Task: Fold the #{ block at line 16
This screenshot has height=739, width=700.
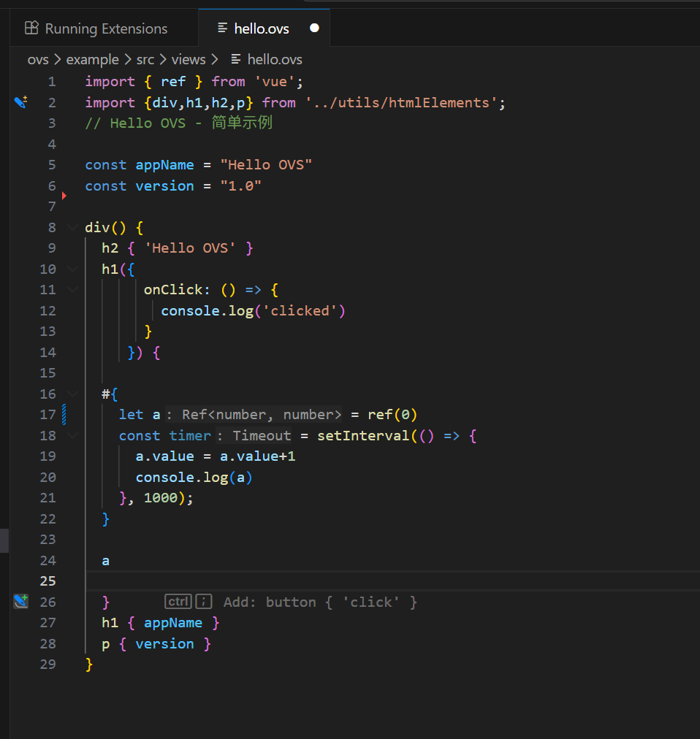Action: coord(72,394)
